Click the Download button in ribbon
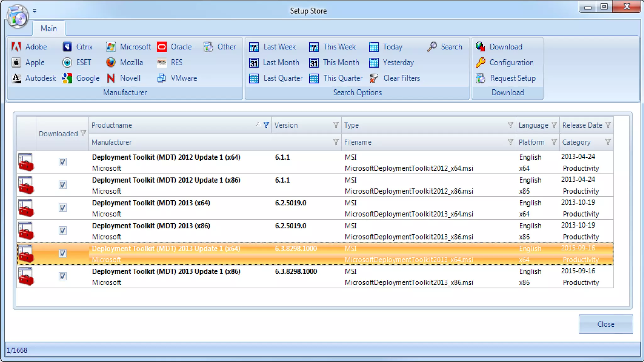Image resolution: width=644 pixels, height=362 pixels. pos(499,47)
